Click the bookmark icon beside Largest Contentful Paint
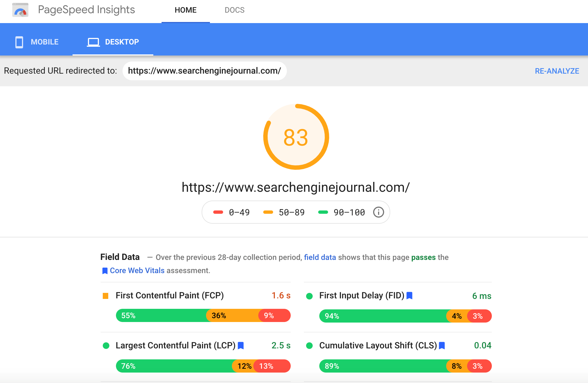 [x=241, y=345]
